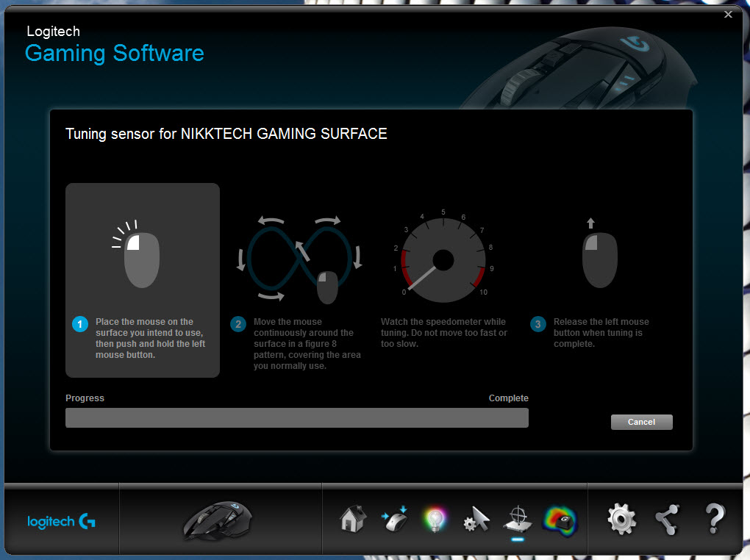This screenshot has width=750, height=560.
Task: Click the step 1 mouse illustration
Action: (x=137, y=254)
